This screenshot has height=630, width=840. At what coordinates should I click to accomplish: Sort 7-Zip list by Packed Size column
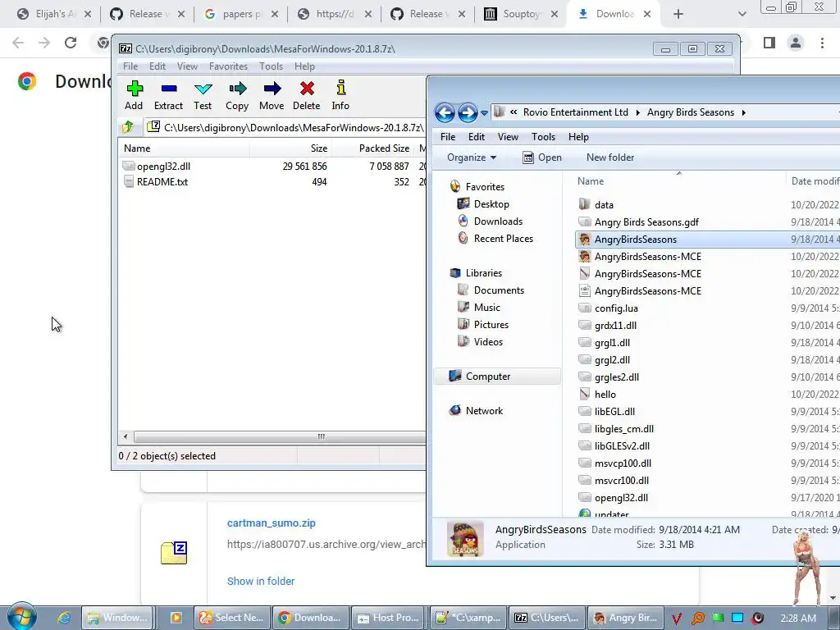click(x=373, y=148)
